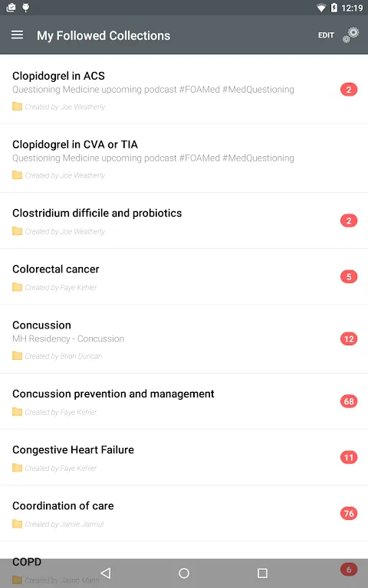Open the Clopidogrel in ACS collection
368x588 pixels.
[x=184, y=90]
